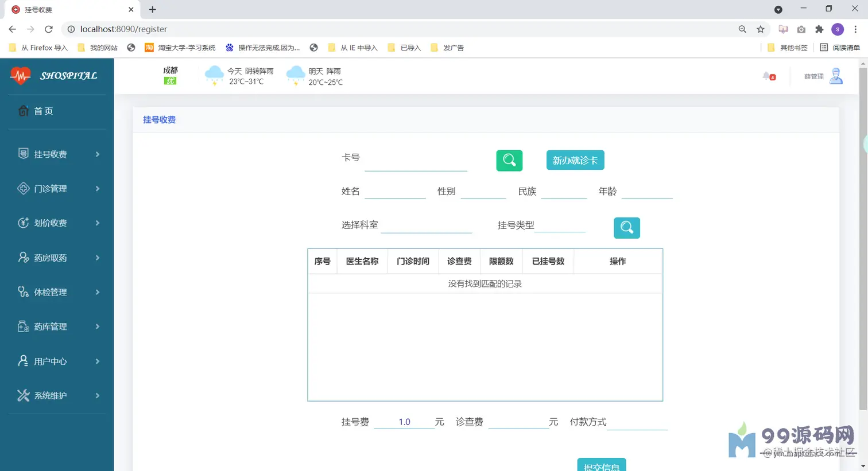Click the browser zoom magnifier icon
This screenshot has width=868, height=471.
click(x=742, y=29)
